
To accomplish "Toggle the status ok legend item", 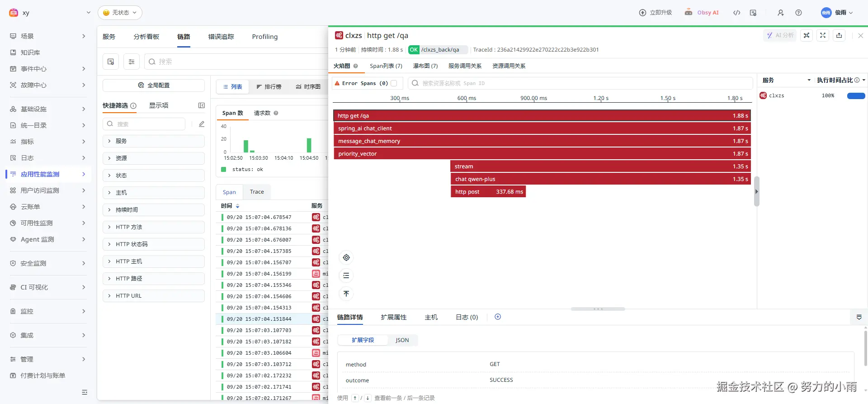I will [242, 169].
